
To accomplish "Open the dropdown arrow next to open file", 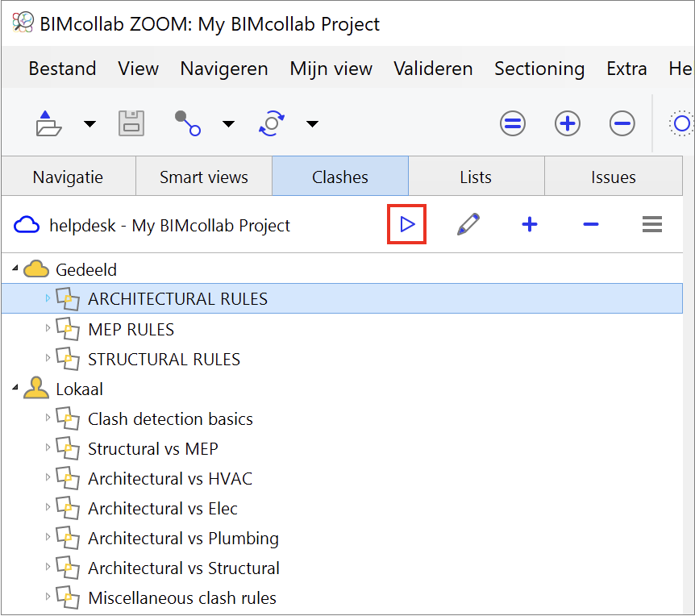I will coord(90,123).
